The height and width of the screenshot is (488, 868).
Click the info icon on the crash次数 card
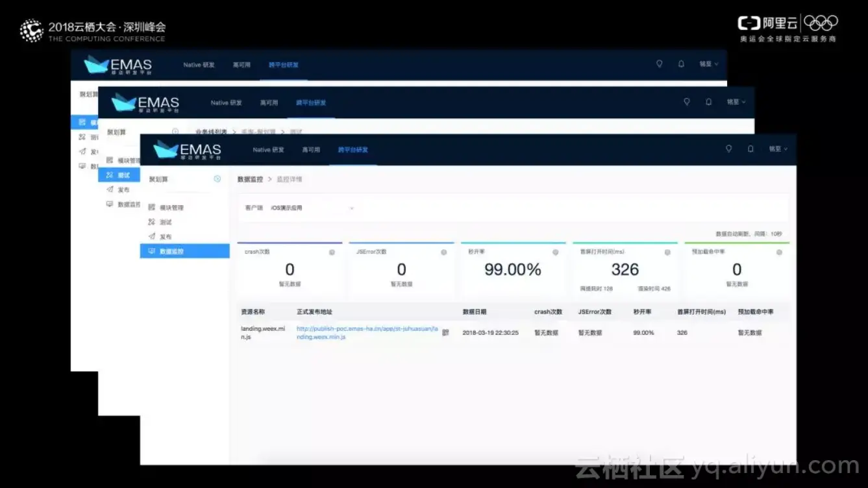332,252
